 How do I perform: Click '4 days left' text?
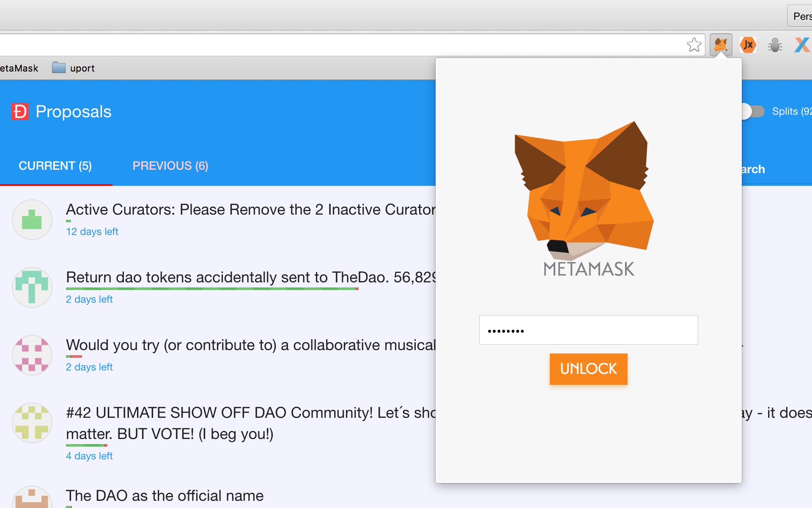pyautogui.click(x=89, y=456)
